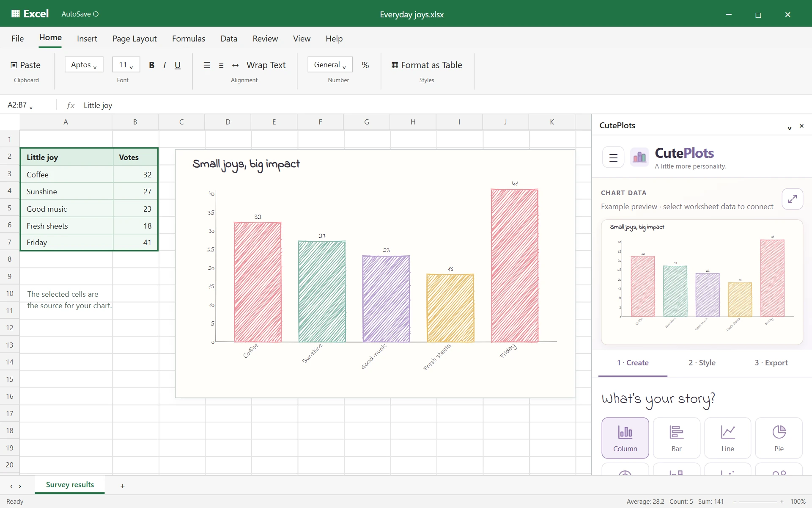Toggle Underline formatting
The height and width of the screenshot is (508, 812).
(178, 65)
